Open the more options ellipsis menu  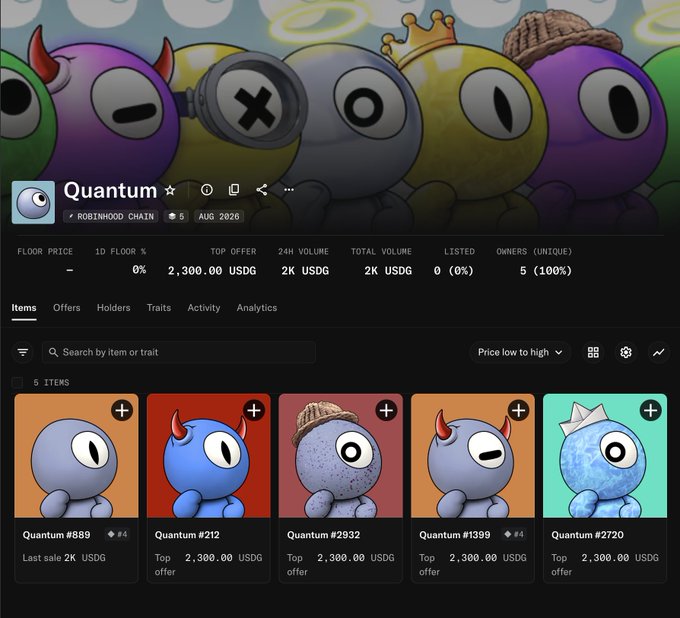(289, 190)
